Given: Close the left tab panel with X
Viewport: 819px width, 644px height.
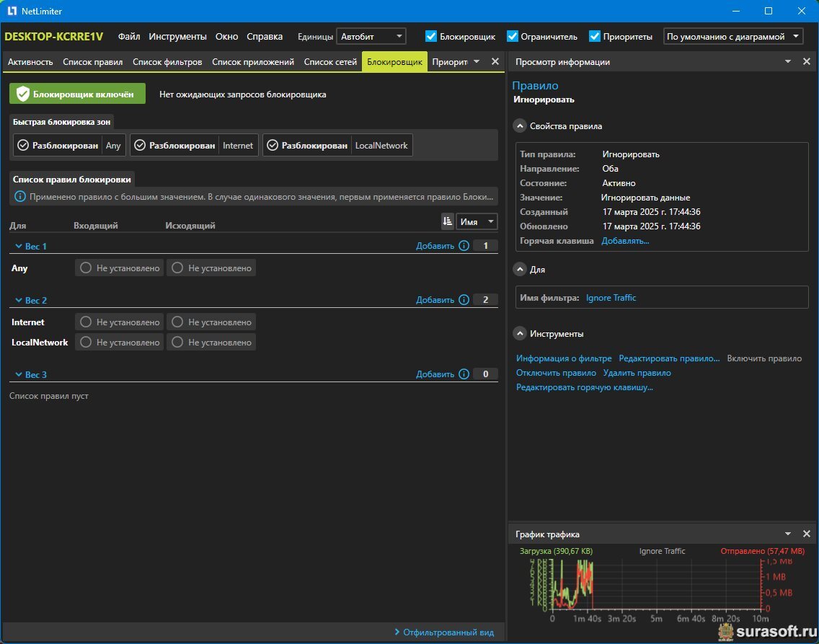Looking at the screenshot, I should coord(495,61).
